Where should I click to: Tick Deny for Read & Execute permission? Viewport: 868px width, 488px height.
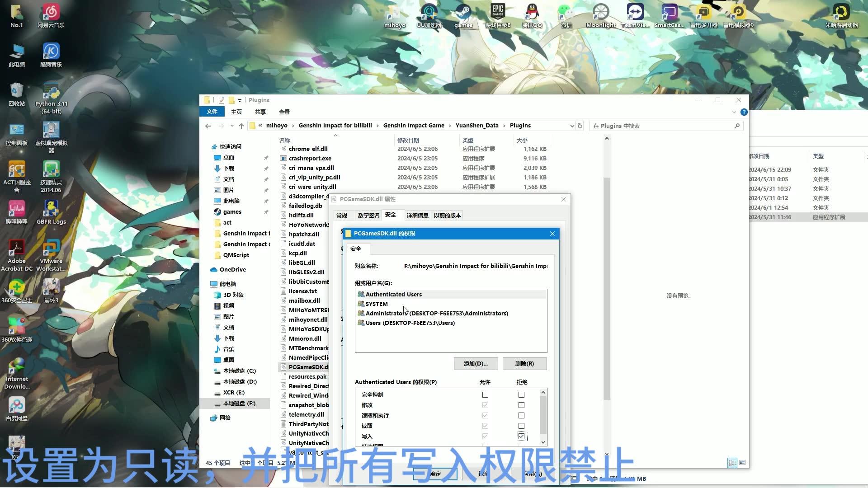[521, 416]
